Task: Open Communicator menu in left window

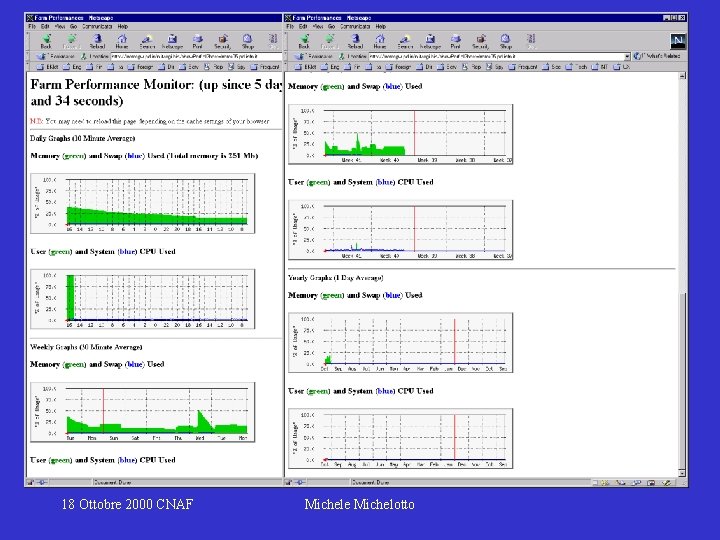Action: 97,27
